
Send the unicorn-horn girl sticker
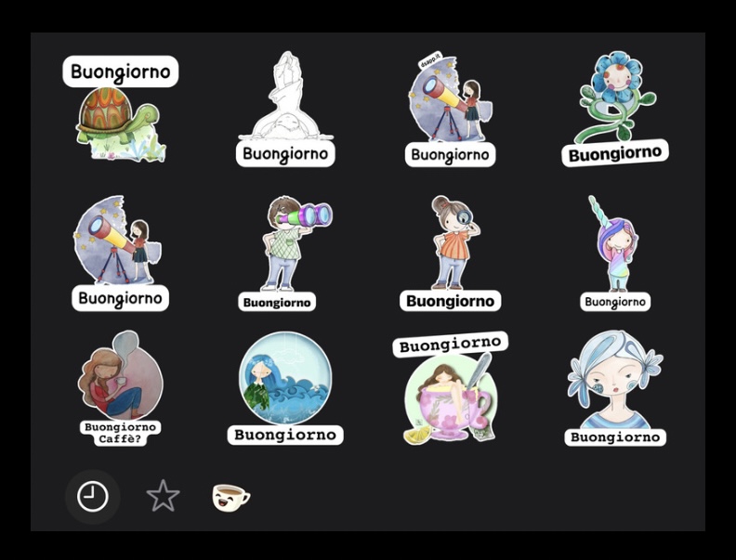point(615,241)
